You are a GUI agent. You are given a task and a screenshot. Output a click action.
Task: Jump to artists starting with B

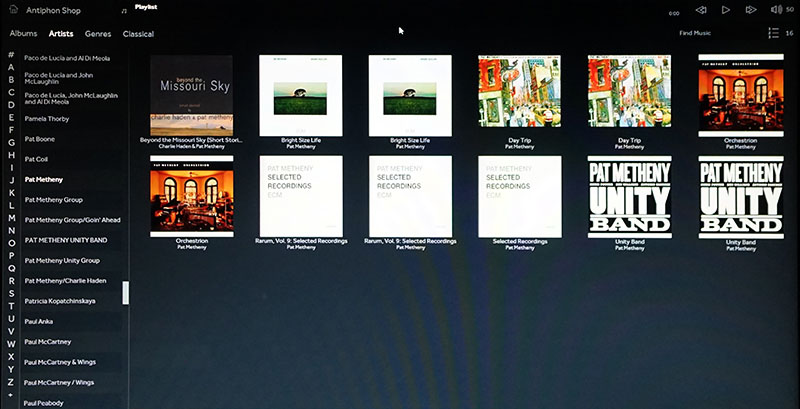11,80
